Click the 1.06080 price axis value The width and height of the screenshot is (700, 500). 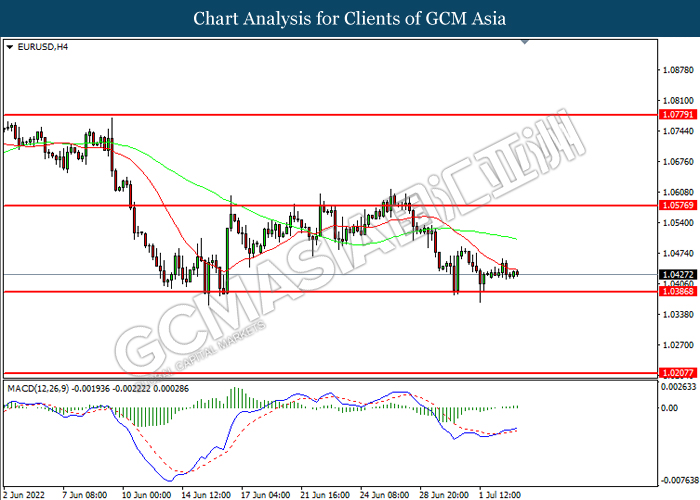coord(678,192)
